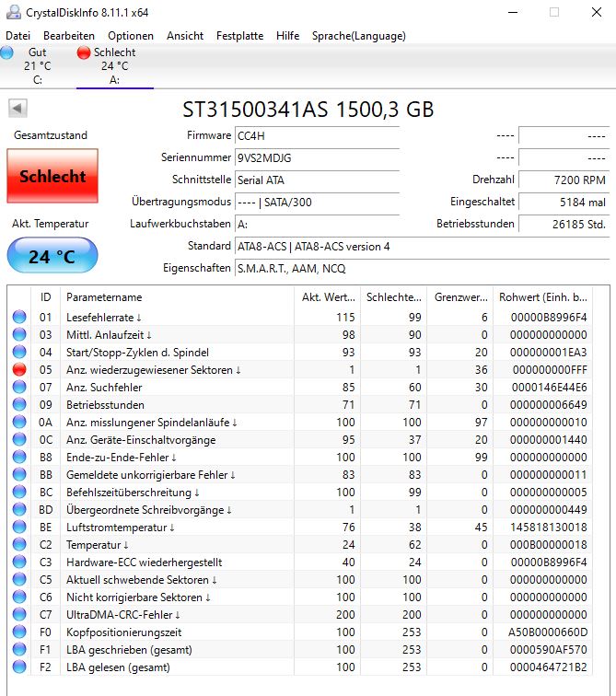Open the Bearbeiten menu

coord(69,36)
